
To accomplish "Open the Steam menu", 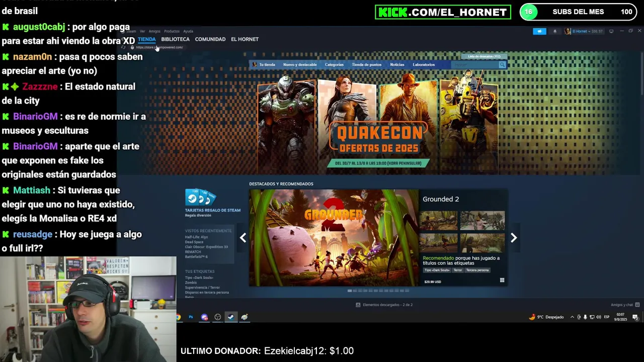I will (x=132, y=31).
